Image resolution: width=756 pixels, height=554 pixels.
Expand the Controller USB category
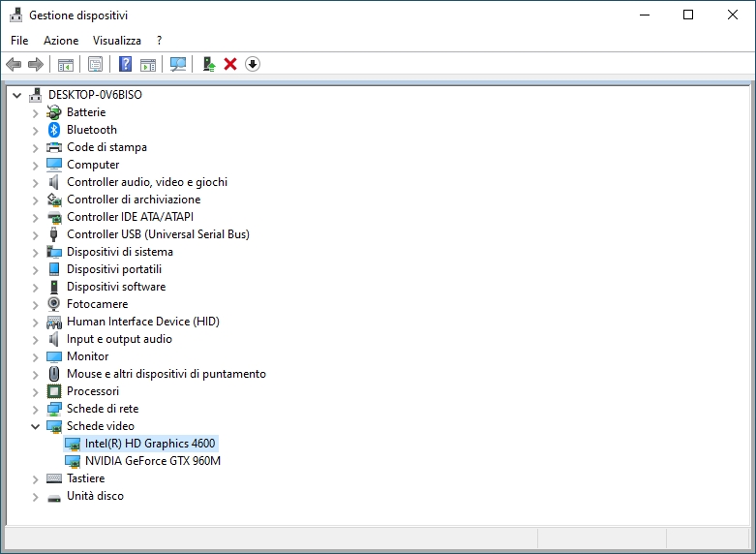click(35, 235)
